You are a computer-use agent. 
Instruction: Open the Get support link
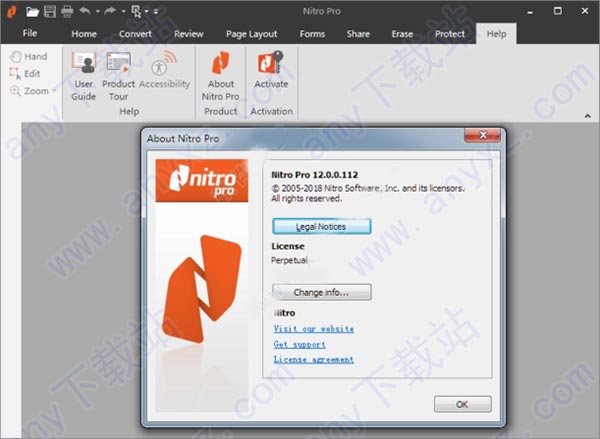pos(300,344)
